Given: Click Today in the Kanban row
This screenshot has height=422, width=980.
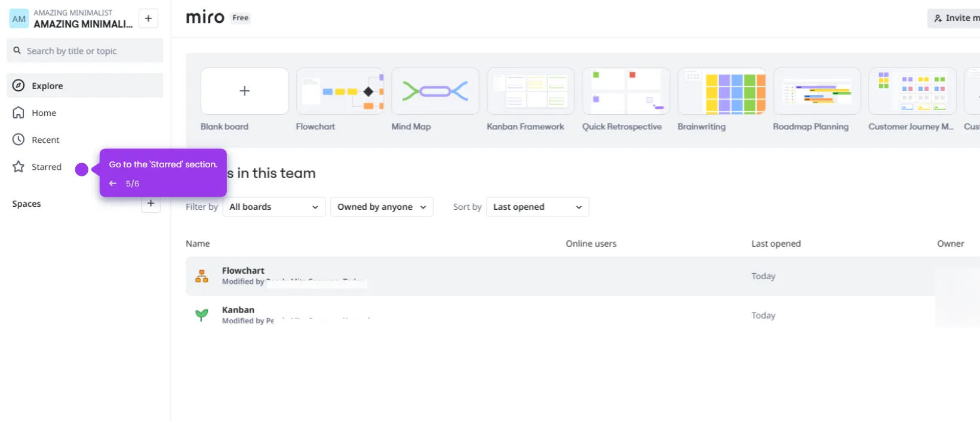Looking at the screenshot, I should point(763,316).
